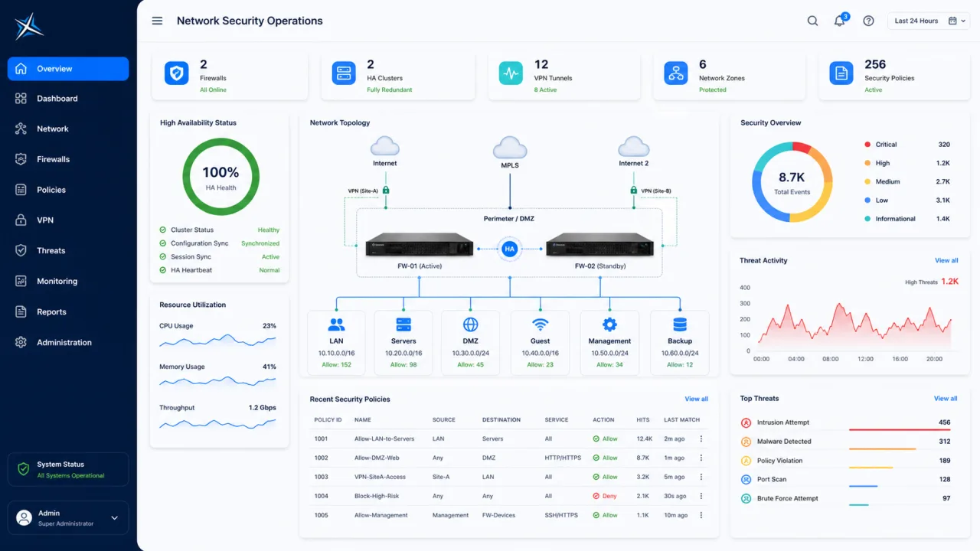Click the Deny action on policy 1004
The image size is (980, 551).
[605, 496]
